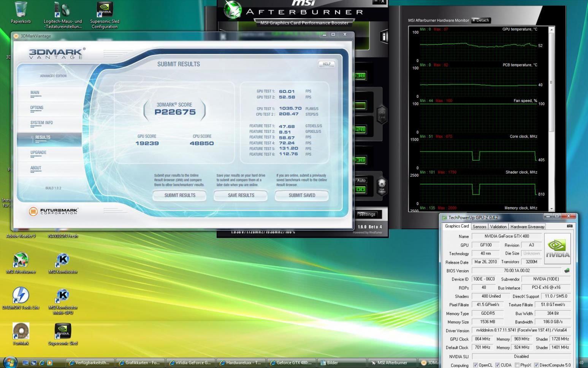The height and width of the screenshot is (368, 588).
Task: Open the Windows Start orb
Action: 10,362
